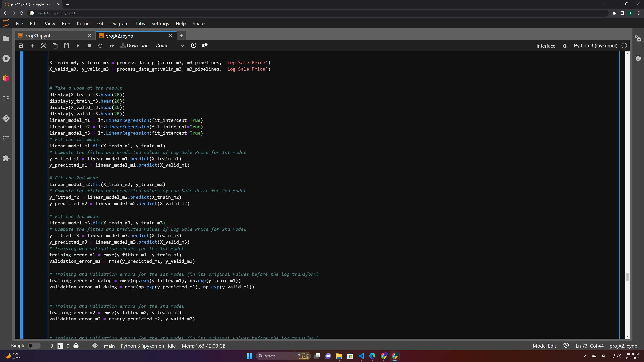The image size is (644, 362).
Task: Interrupt the kernel with the stop icon
Action: (x=89, y=46)
